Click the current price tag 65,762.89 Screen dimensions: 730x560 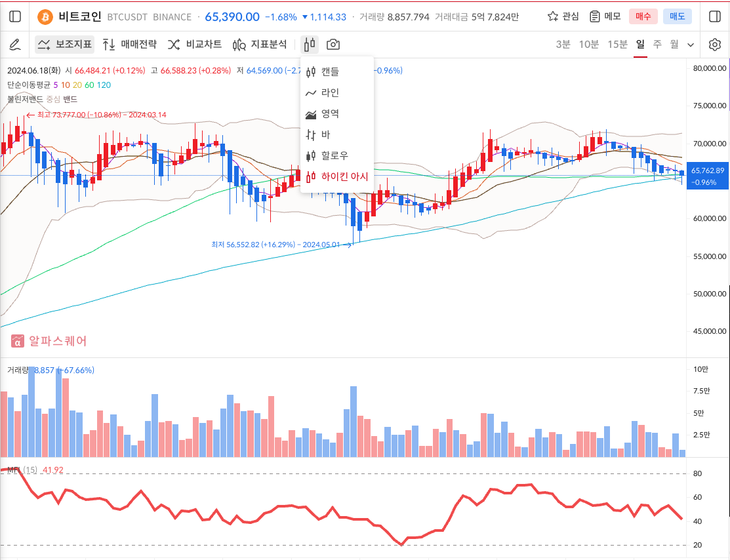[x=708, y=176]
